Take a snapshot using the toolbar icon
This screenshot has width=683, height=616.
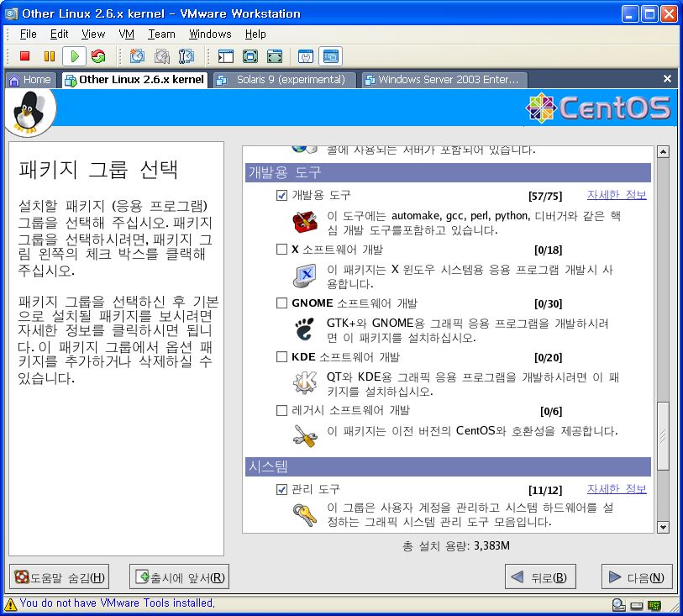pos(137,56)
